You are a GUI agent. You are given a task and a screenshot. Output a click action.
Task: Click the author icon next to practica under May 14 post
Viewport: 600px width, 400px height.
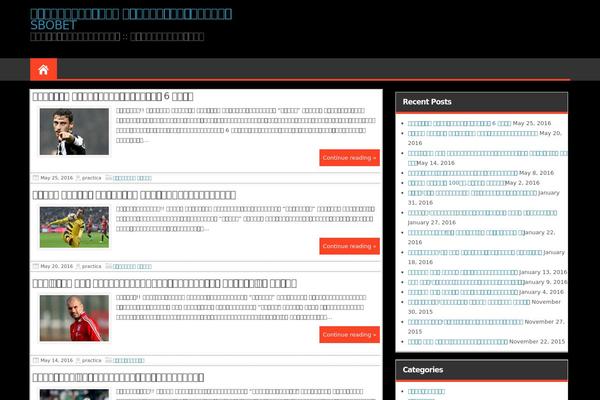pyautogui.click(x=78, y=360)
